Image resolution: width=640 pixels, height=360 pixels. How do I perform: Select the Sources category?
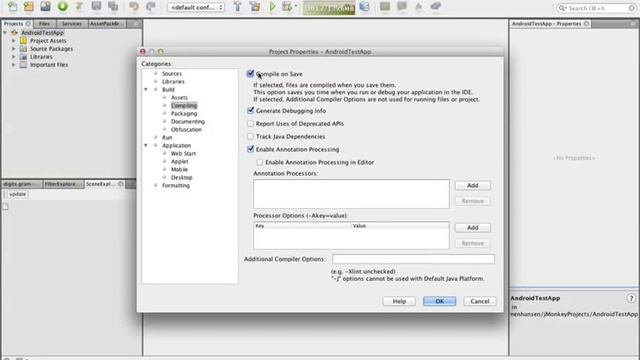pyautogui.click(x=172, y=74)
